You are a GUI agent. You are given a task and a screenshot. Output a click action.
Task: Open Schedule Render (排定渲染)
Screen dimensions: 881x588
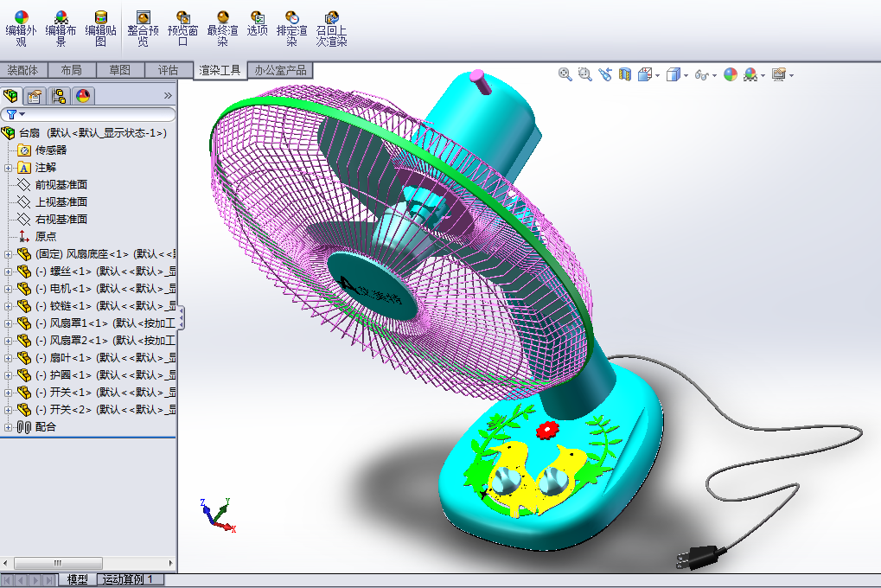[291, 29]
